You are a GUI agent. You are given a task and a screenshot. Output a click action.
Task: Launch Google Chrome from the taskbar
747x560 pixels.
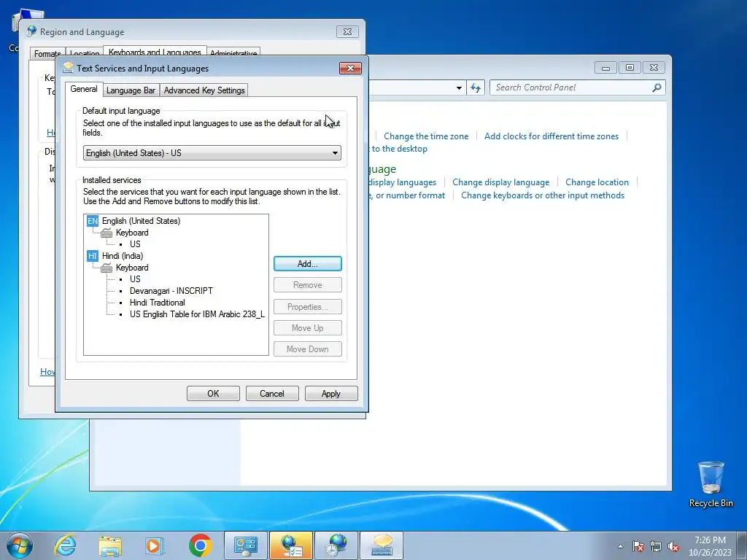click(200, 545)
